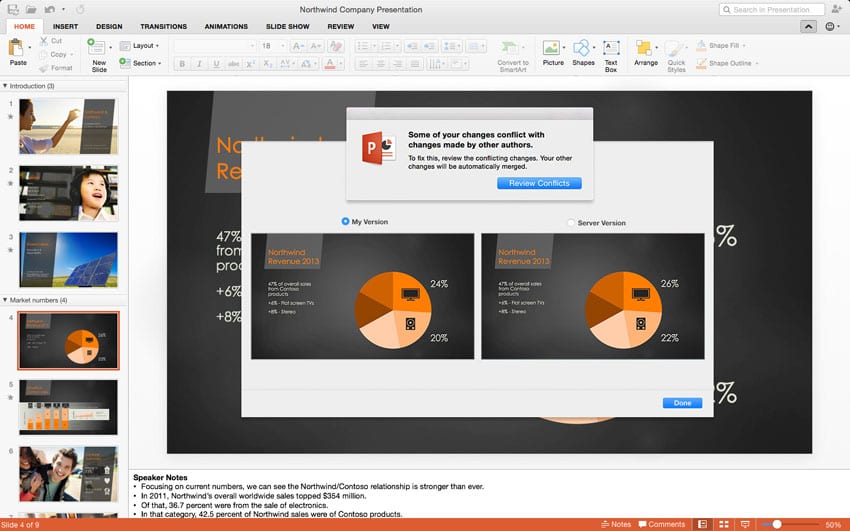The width and height of the screenshot is (850, 531).
Task: Select slide 5 thumbnail in the panel
Action: [x=68, y=407]
